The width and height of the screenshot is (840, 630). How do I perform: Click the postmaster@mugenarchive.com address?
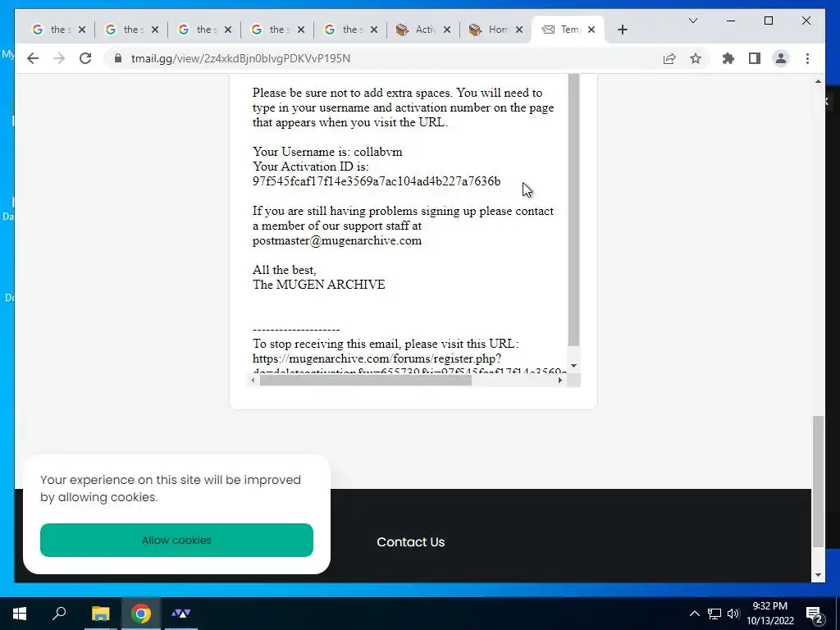point(337,240)
